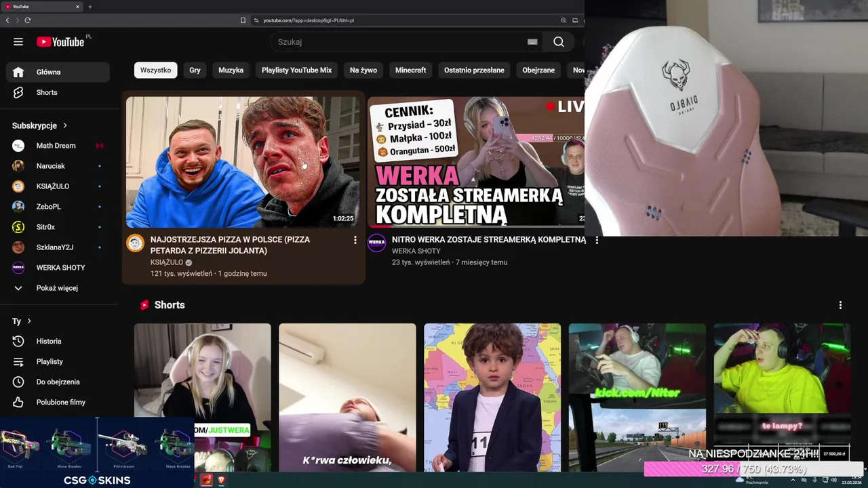
Task: Open more options for the pizza video
Action: coord(355,240)
